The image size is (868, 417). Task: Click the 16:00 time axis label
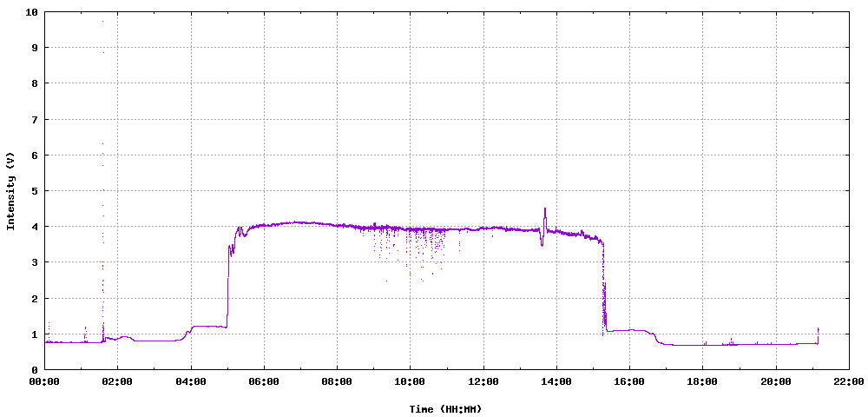(629, 381)
